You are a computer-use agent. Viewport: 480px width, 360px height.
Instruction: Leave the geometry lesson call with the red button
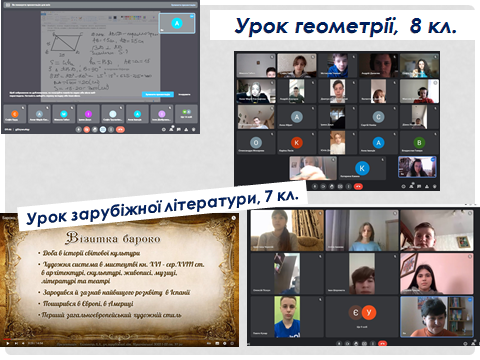358,186
